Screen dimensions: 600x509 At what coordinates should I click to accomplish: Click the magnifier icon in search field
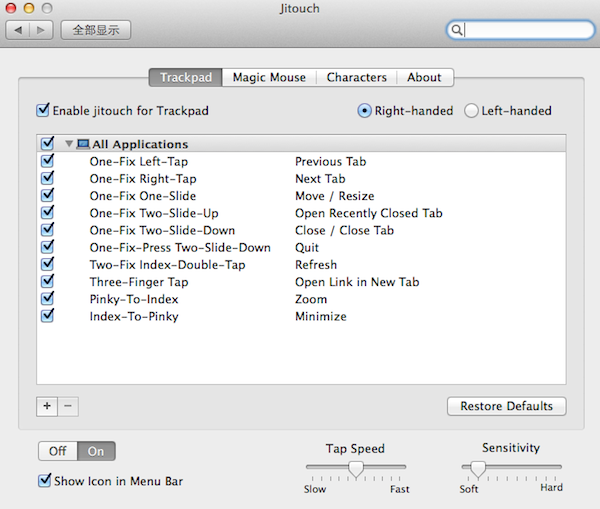457,30
